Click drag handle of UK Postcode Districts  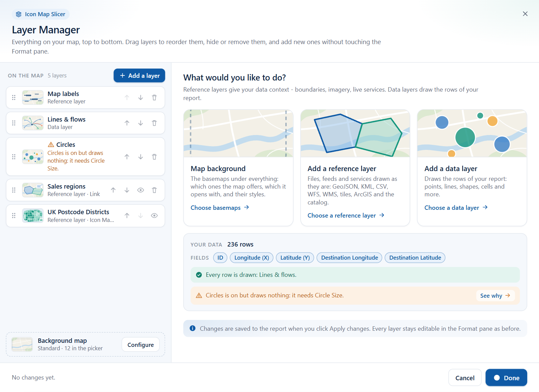pos(14,216)
